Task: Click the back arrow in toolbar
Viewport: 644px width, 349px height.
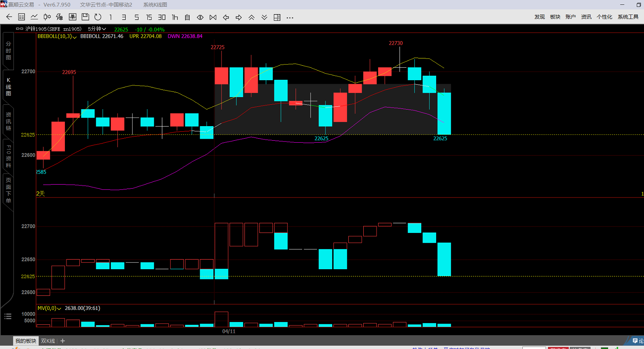Action: [x=9, y=17]
